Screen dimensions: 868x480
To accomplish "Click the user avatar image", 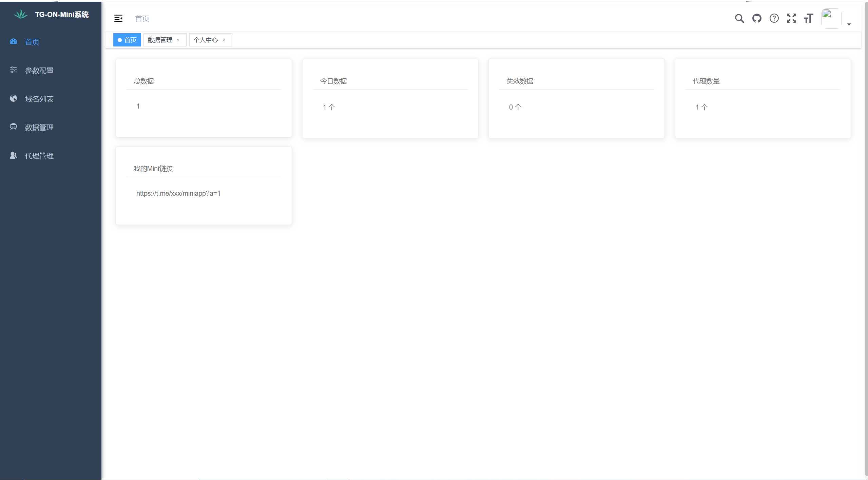I will coord(831,19).
